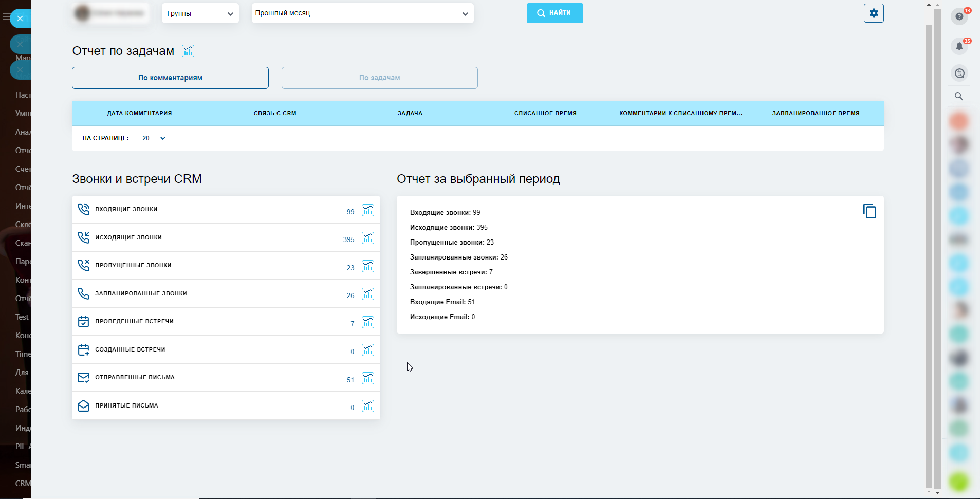Open the chart for Принятые письма

367,406
